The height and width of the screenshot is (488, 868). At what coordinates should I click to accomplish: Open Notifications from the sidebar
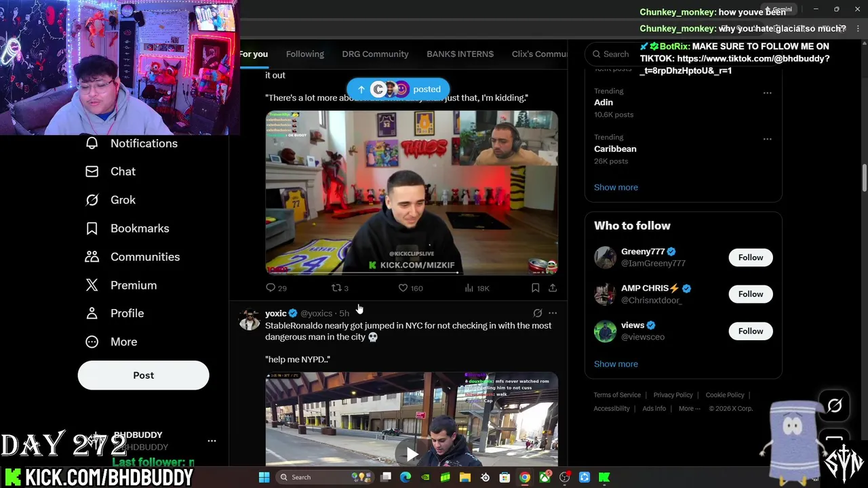point(132,143)
